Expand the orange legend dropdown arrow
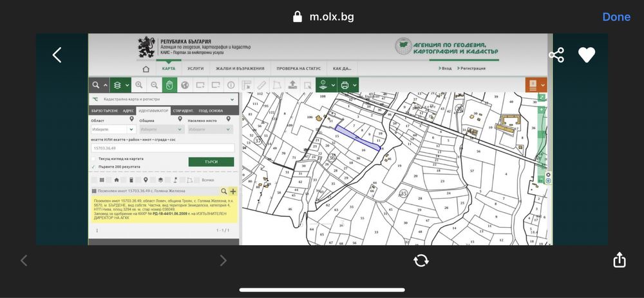The height and width of the screenshot is (298, 644). [542, 85]
